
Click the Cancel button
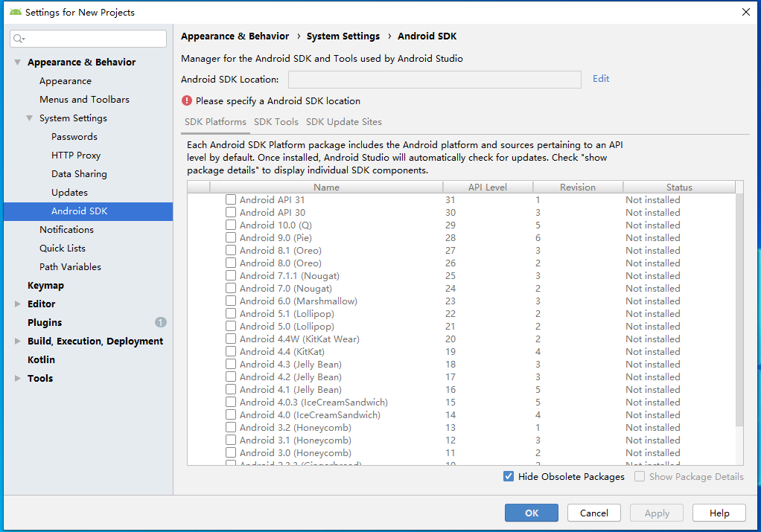594,513
